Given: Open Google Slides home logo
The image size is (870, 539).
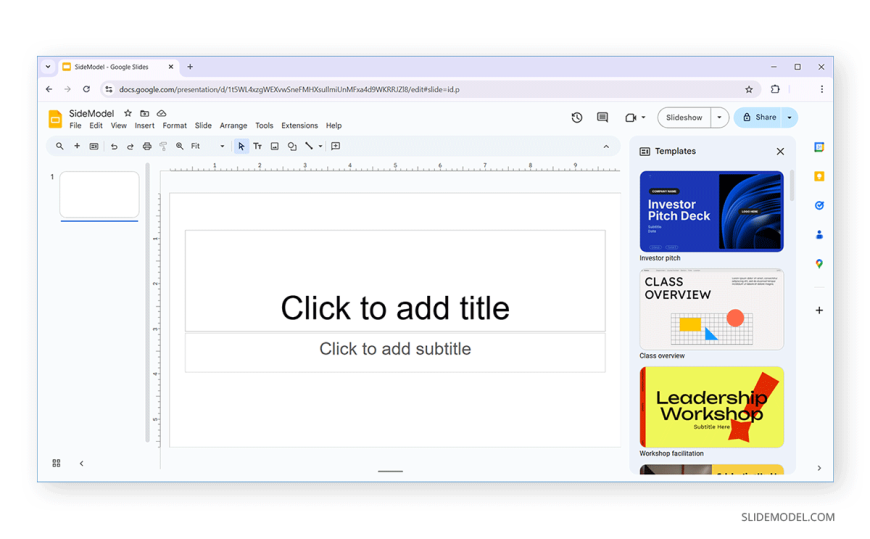Looking at the screenshot, I should pyautogui.click(x=55, y=119).
